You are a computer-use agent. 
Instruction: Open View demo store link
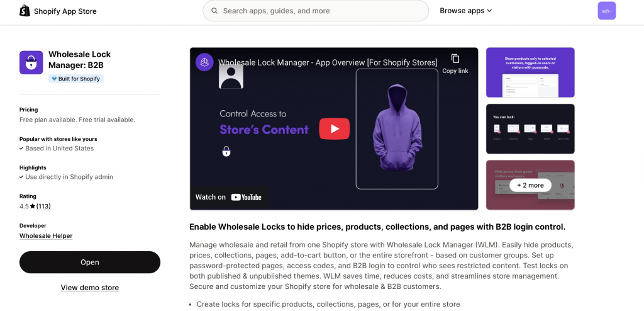click(x=89, y=288)
